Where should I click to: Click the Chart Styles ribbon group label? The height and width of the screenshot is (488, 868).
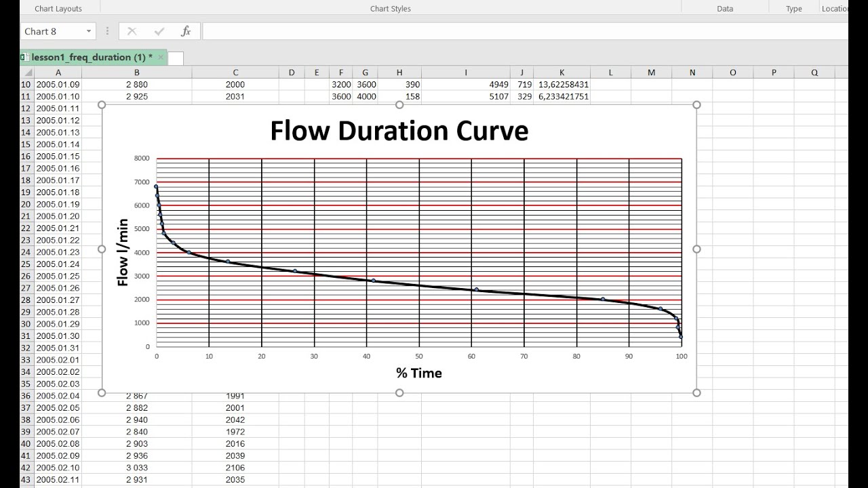point(391,9)
